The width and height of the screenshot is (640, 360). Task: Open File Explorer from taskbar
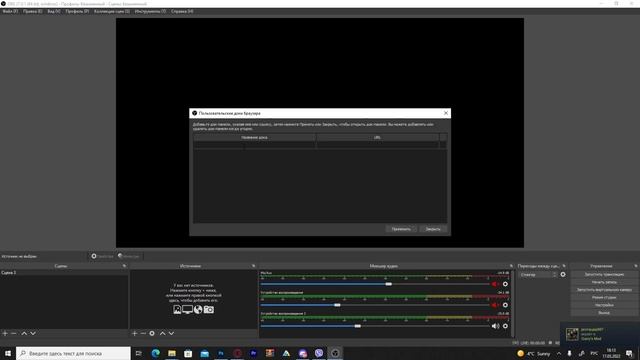[172, 353]
